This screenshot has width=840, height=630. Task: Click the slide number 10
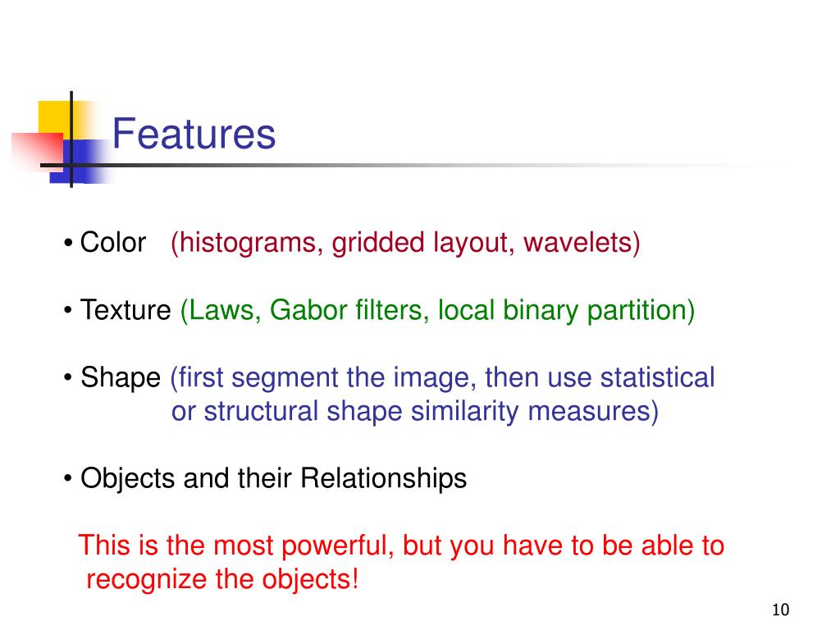pyautogui.click(x=780, y=609)
